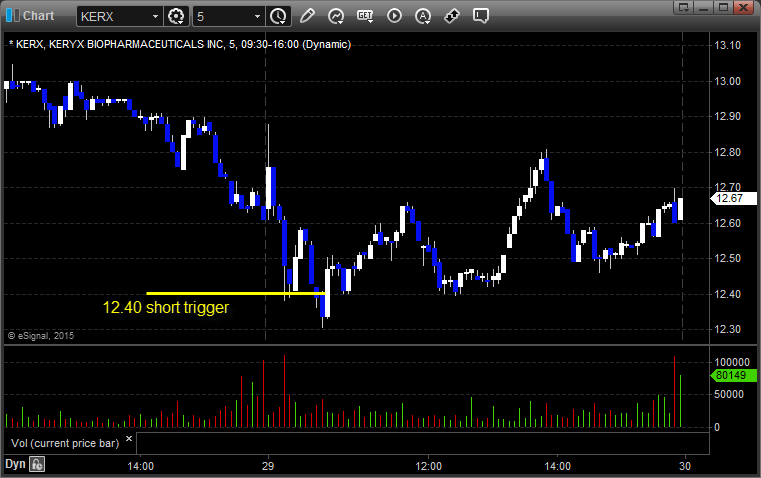Click the 50000 volume axis label
Image resolution: width=761 pixels, height=478 pixels.
pos(728,394)
